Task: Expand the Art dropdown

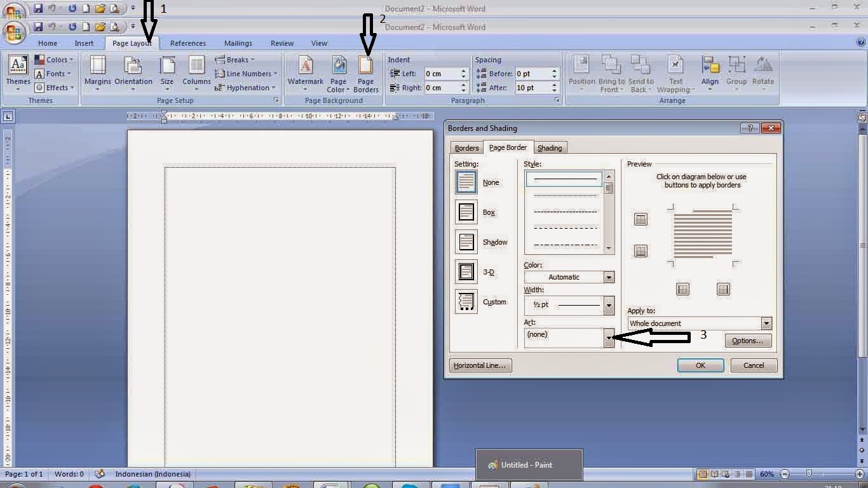Action: click(608, 337)
